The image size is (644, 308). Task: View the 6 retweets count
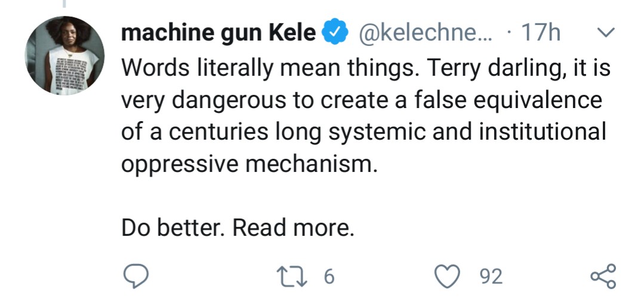[x=328, y=276]
